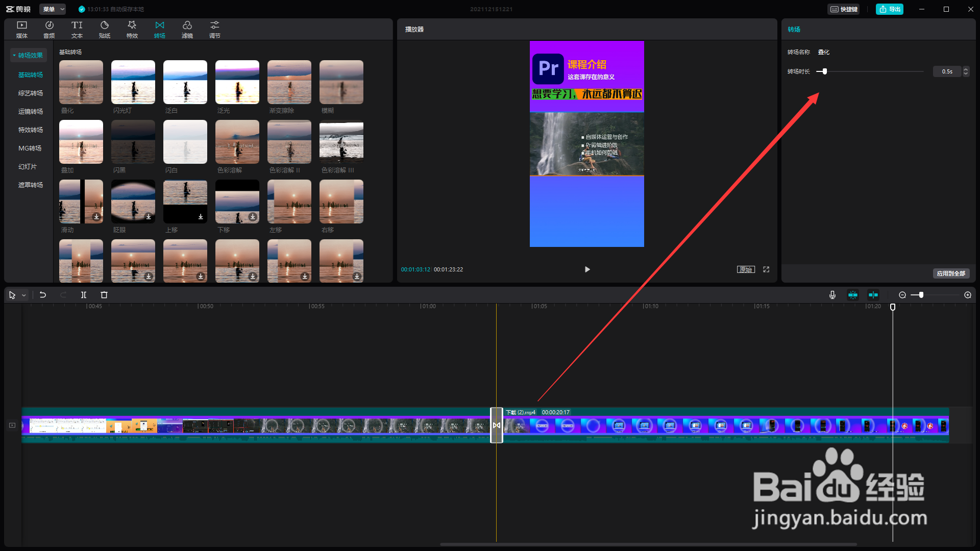
Task: Click the undo arrow in timeline toolbar
Action: [x=43, y=295]
